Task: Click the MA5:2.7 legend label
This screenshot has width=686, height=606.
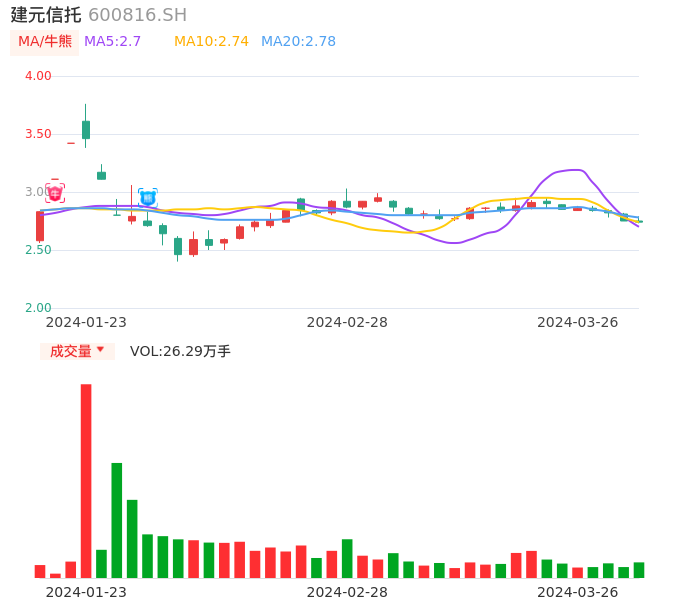Action: pos(112,42)
